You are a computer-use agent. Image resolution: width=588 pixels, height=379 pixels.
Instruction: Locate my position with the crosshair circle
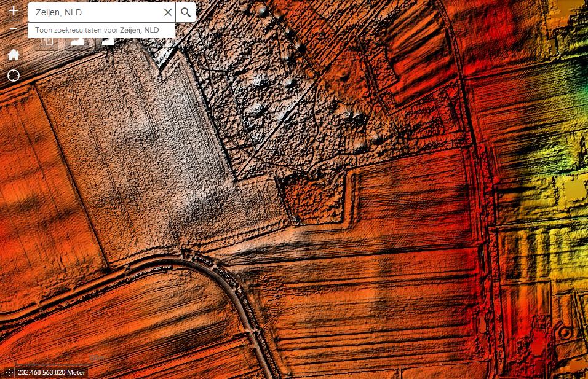(x=14, y=76)
